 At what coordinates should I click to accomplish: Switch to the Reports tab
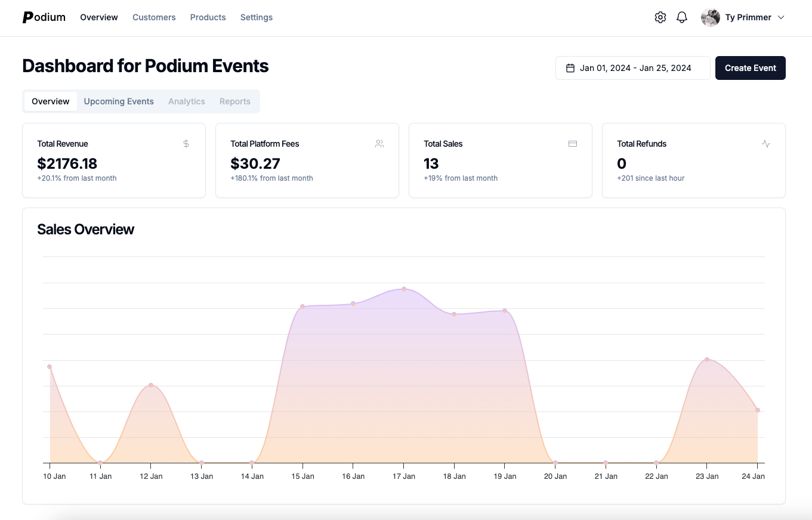click(x=235, y=101)
